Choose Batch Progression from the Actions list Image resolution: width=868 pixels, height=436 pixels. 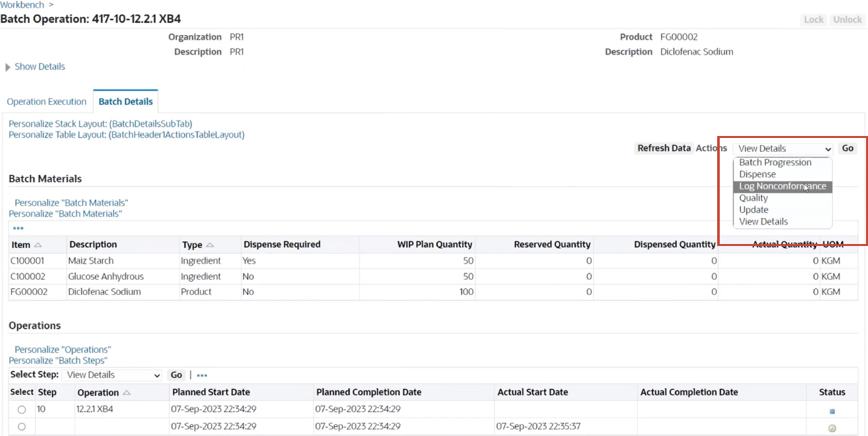click(x=783, y=163)
